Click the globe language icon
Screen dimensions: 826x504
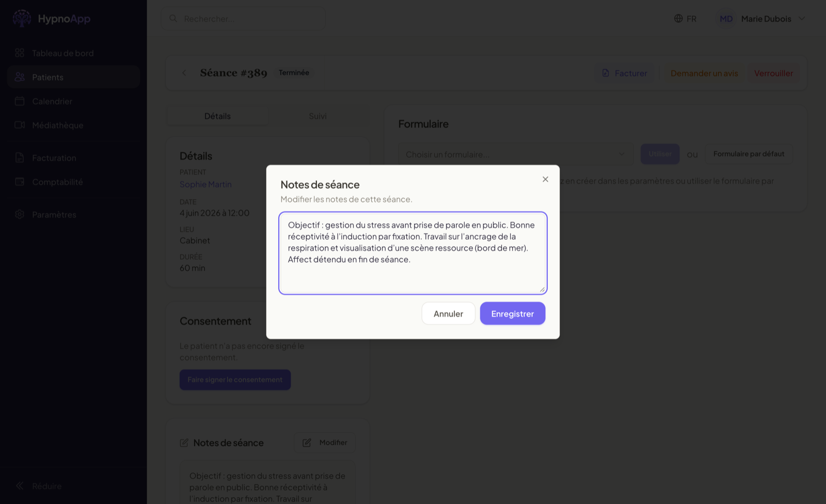678,19
